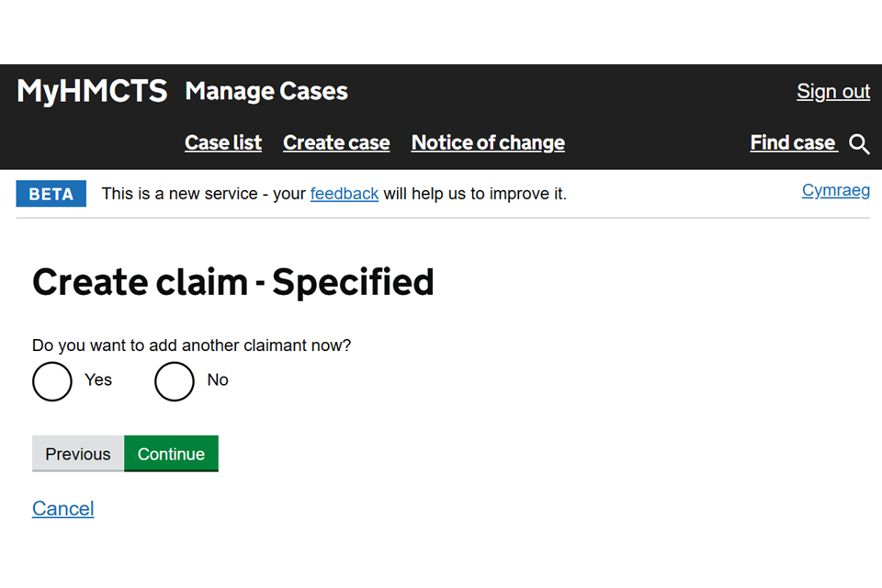Go to the Create case menu item

(336, 143)
